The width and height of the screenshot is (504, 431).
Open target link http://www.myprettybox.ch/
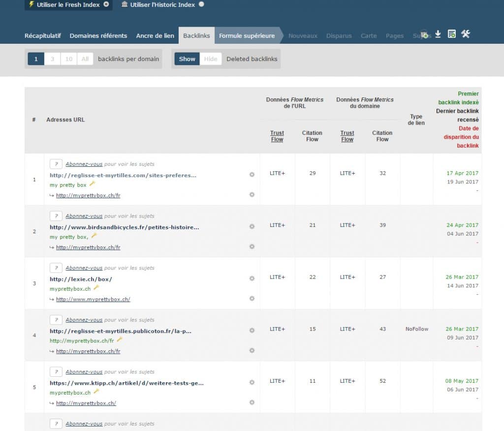tap(93, 299)
